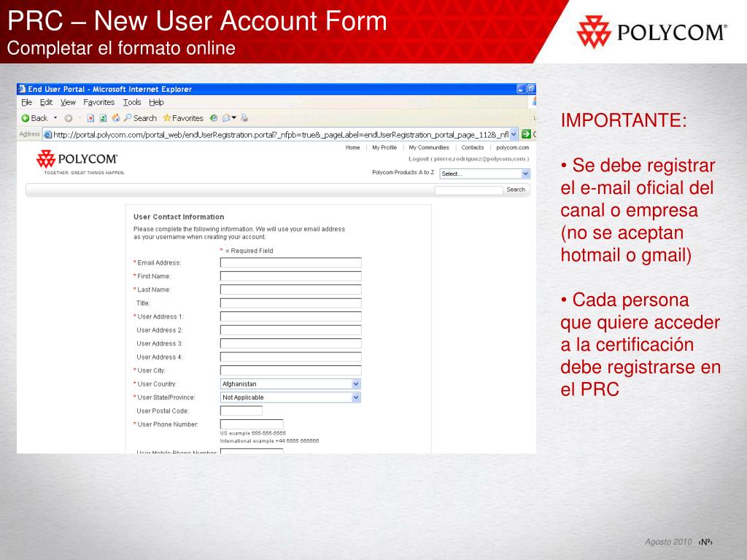Click the IE window title bar icon
Viewport: 747px width, 560px height.
pyautogui.click(x=22, y=89)
